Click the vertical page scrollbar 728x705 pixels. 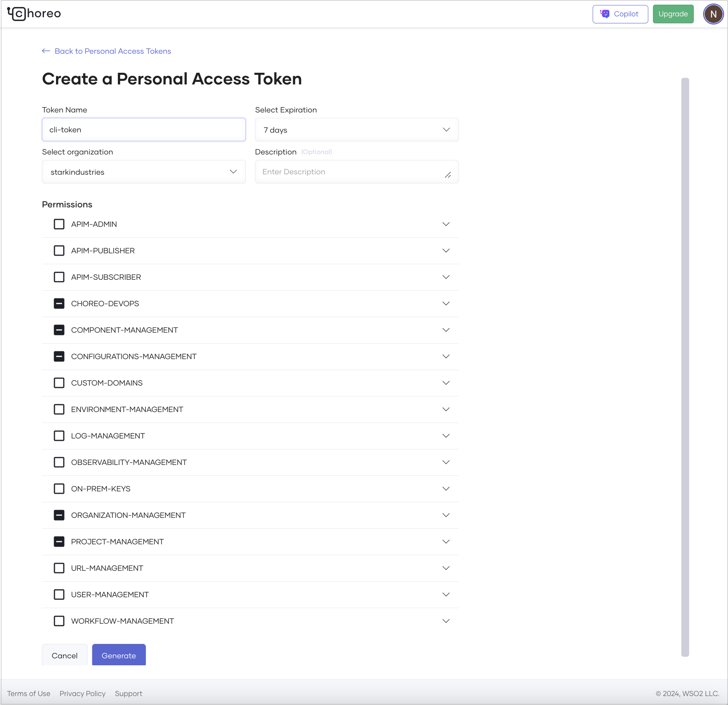[x=685, y=367]
